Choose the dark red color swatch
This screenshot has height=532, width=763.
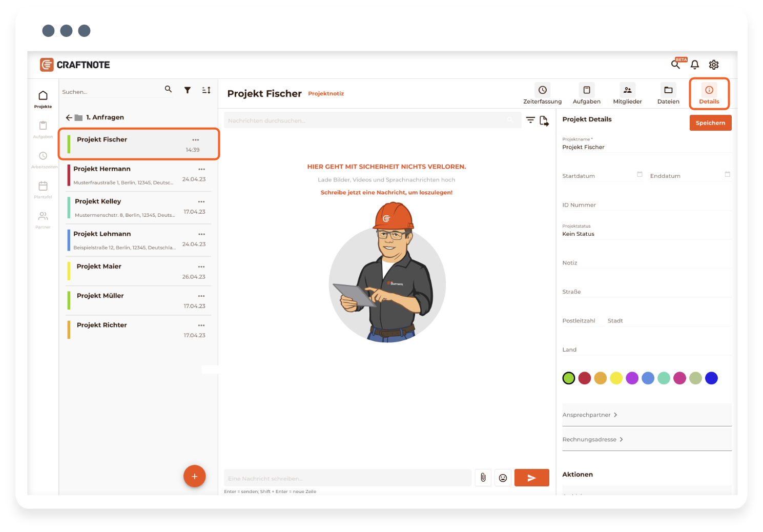585,378
